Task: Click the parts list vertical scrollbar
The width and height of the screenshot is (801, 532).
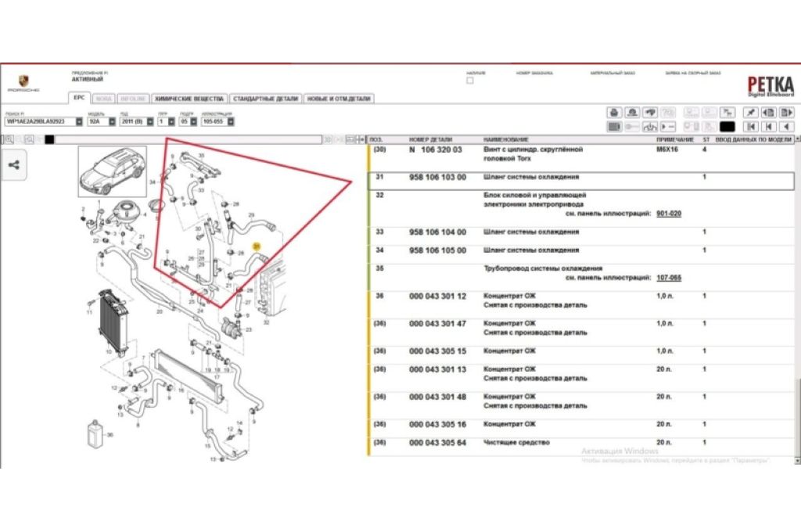Action: pyautogui.click(x=797, y=300)
